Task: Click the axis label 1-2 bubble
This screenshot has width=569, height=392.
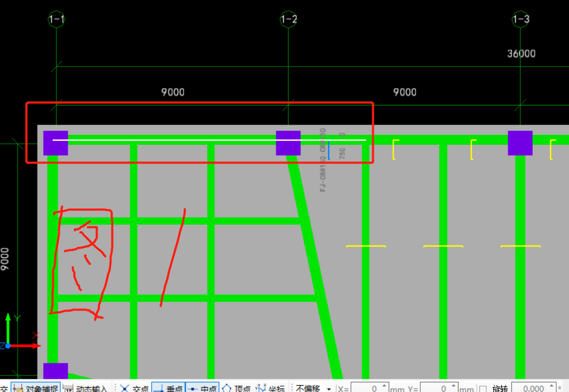Action: point(288,19)
